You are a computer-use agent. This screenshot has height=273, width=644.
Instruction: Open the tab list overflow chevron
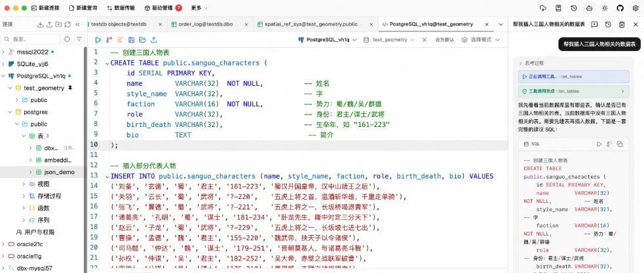click(x=501, y=24)
